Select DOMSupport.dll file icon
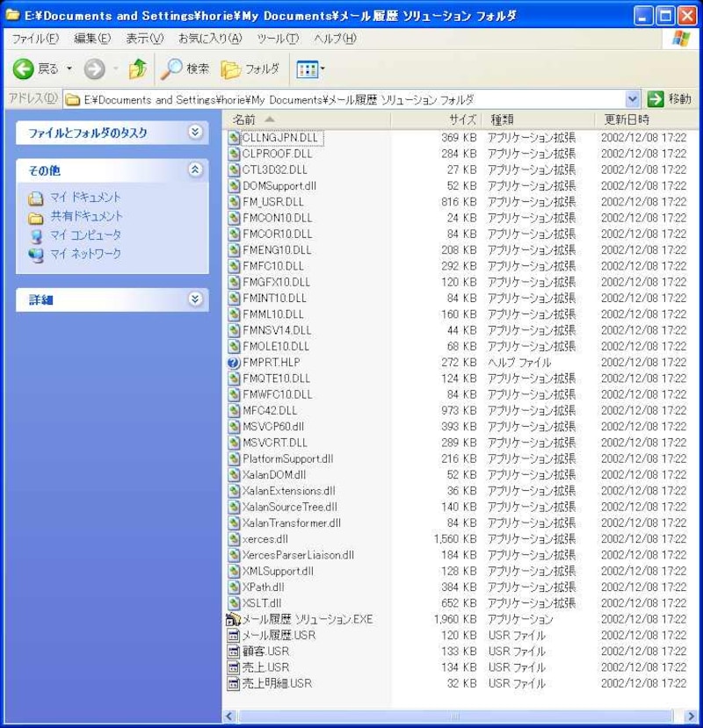 pyautogui.click(x=234, y=185)
